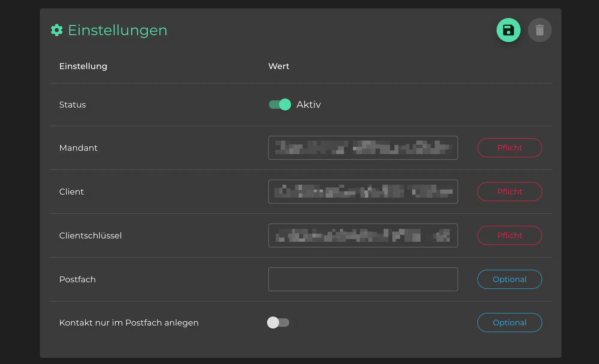Enable Kontakt nur im Postfach anlegen toggle
599x364 pixels.
pos(278,323)
